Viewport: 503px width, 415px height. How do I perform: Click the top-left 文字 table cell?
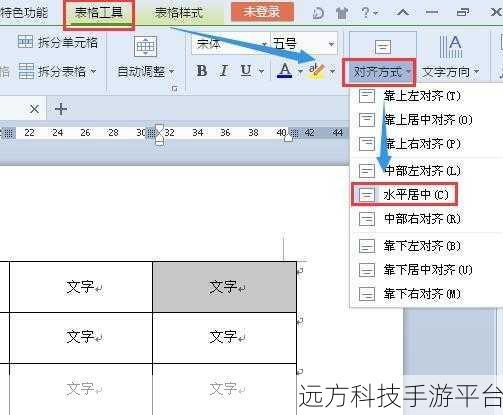[x=81, y=287]
